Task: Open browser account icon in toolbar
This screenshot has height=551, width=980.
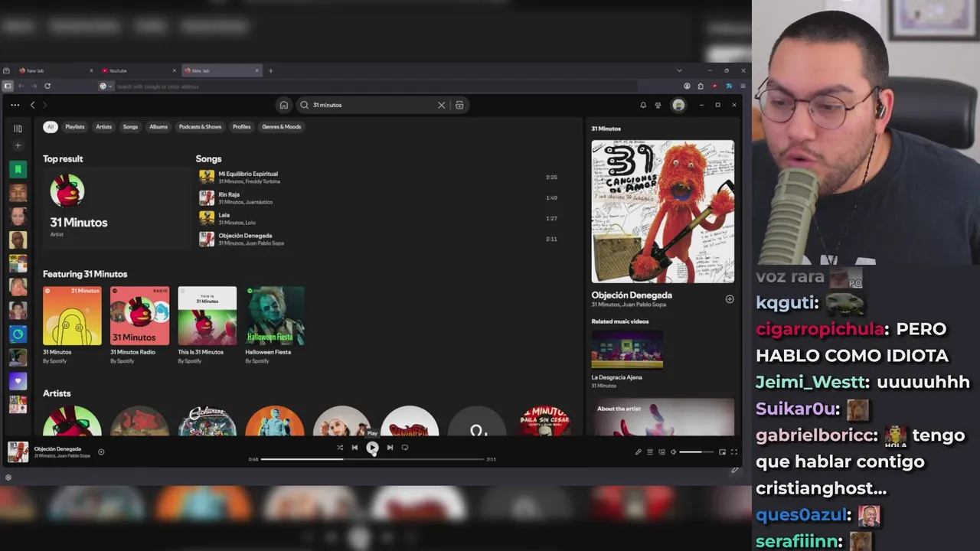Action: [687, 86]
